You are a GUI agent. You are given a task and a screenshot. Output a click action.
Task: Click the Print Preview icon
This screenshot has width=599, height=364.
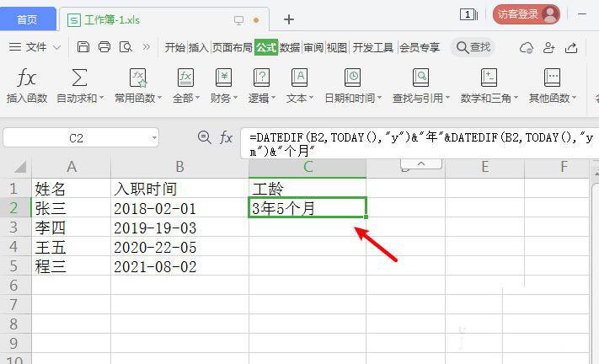[126, 47]
